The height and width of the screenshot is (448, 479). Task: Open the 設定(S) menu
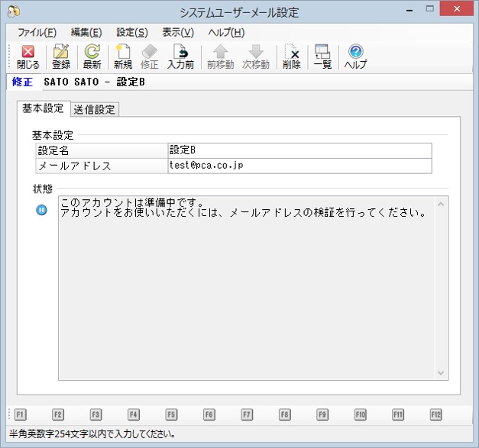pos(131,32)
